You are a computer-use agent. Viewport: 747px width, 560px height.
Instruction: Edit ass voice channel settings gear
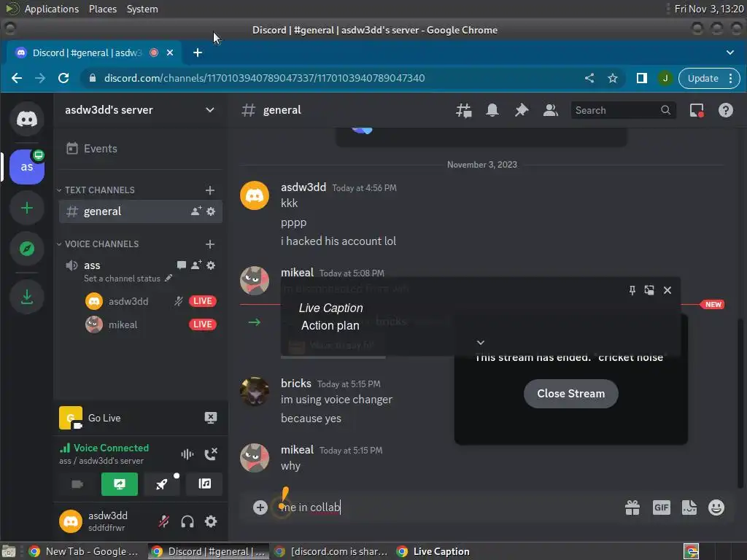pos(211,265)
